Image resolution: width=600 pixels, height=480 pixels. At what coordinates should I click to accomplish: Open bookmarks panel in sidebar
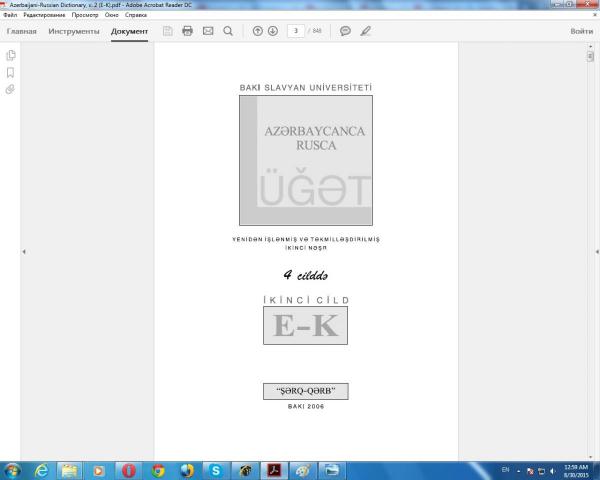[11, 72]
